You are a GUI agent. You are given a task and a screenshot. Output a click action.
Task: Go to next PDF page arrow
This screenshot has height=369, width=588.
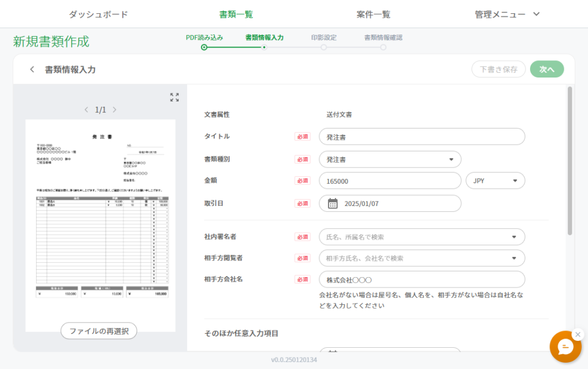click(115, 110)
